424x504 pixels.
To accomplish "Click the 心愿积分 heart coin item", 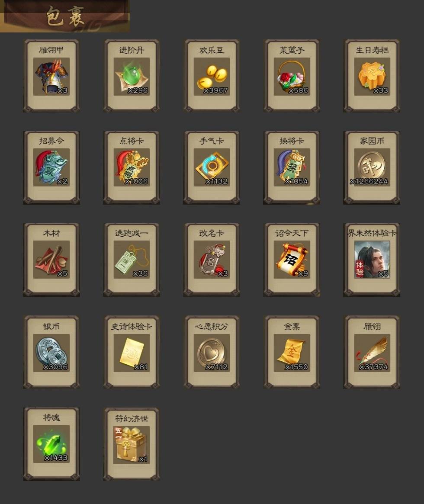I will 212,353.
